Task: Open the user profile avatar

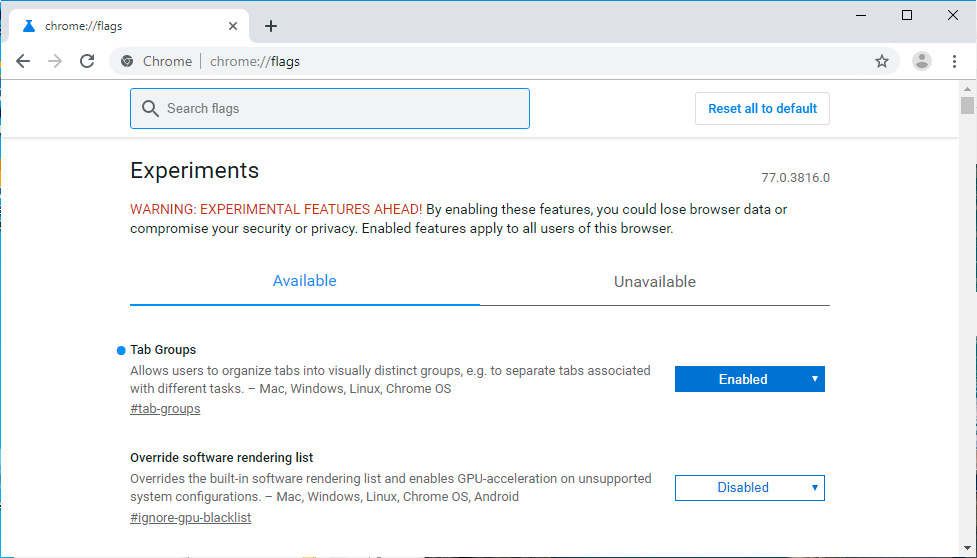Action: [921, 61]
